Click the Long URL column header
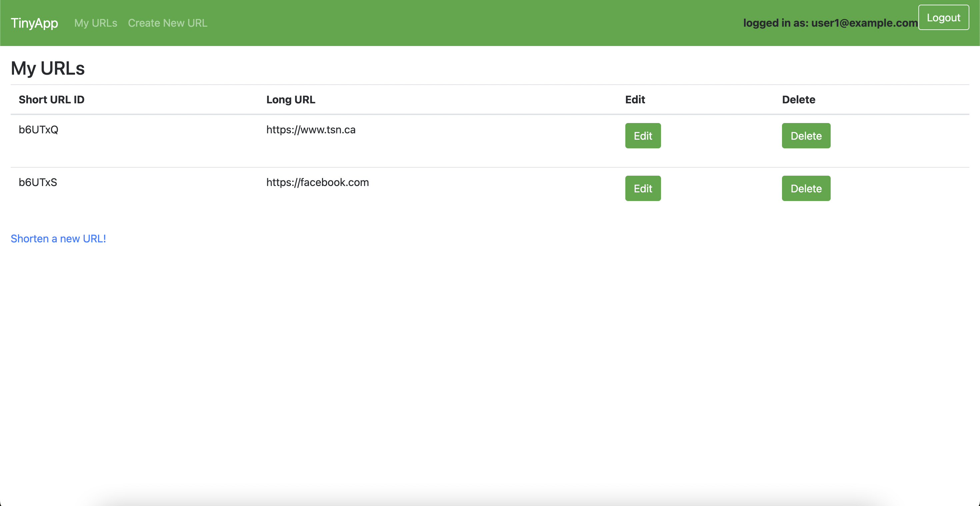980x506 pixels. pos(290,99)
